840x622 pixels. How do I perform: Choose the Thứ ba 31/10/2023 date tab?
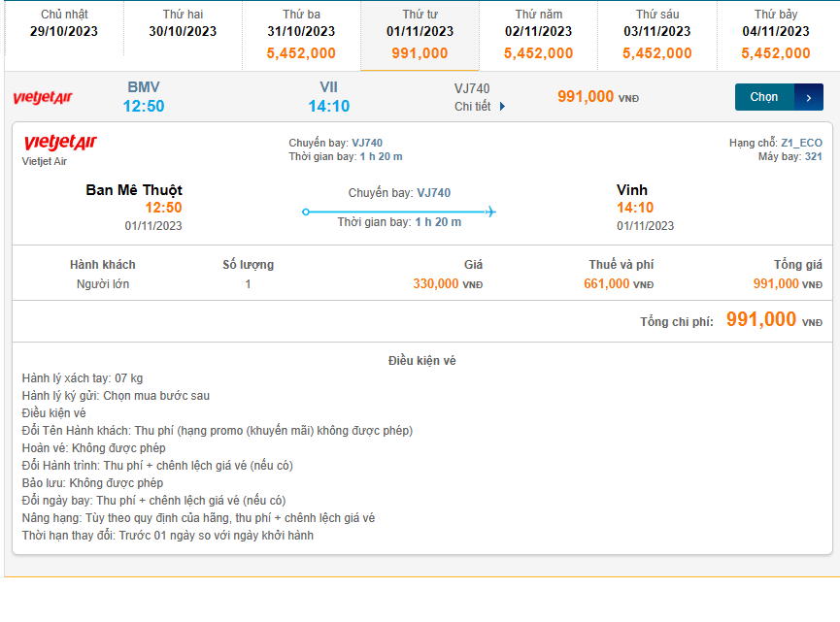(x=301, y=35)
